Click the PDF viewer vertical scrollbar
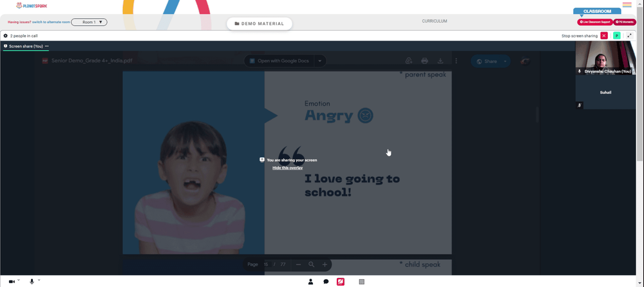This screenshot has width=644, height=287. pyautogui.click(x=536, y=115)
